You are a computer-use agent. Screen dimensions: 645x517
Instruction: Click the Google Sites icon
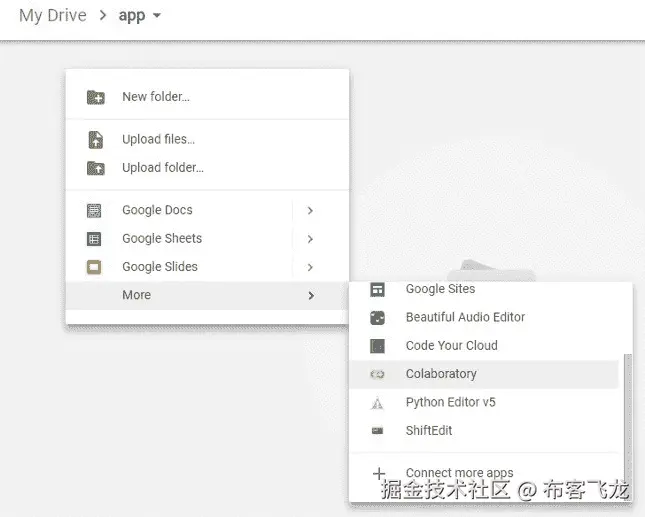377,290
